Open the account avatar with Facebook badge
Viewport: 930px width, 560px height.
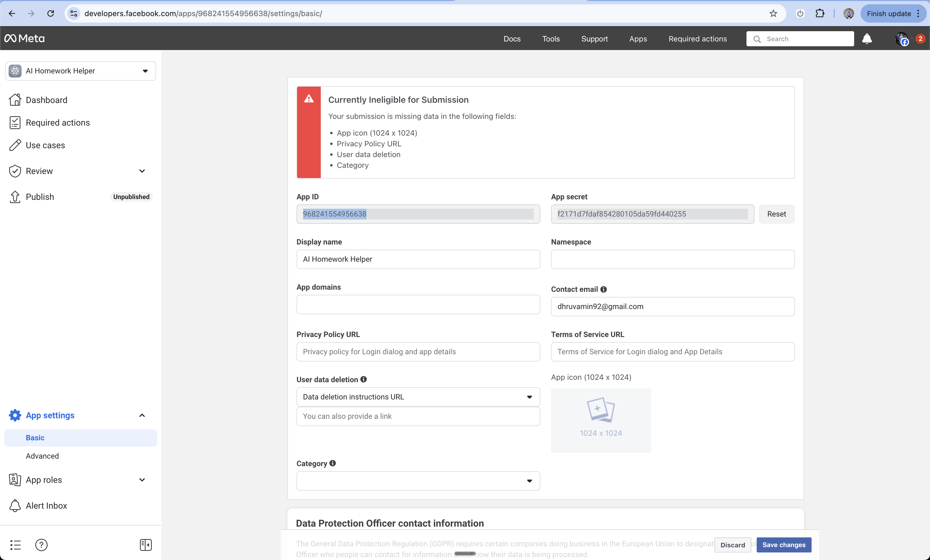[x=902, y=39]
